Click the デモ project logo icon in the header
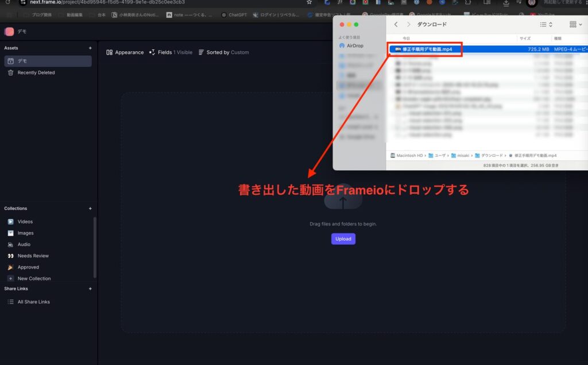 tap(9, 32)
